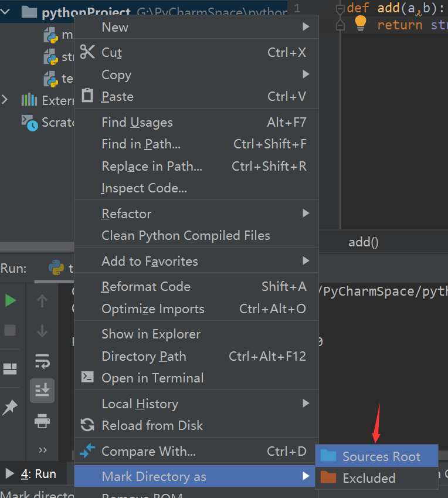
Task: Click the Mark Directory as submenu arrow
Action: (306, 476)
